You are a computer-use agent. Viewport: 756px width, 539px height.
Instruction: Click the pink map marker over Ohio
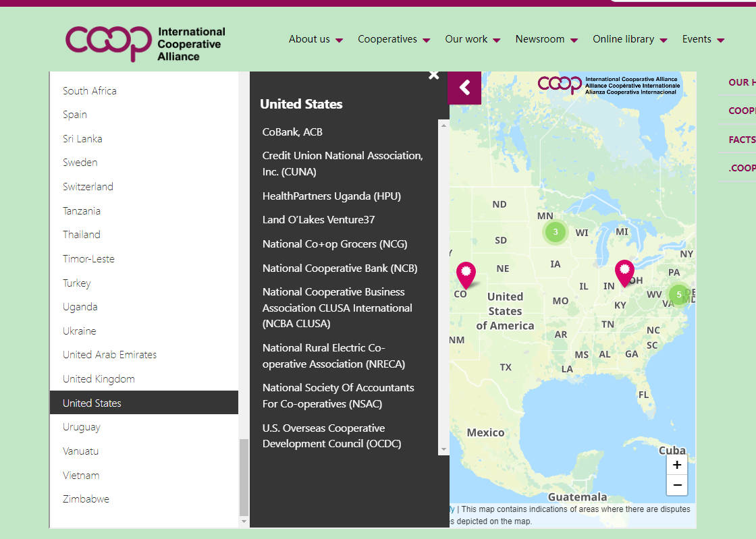click(624, 273)
